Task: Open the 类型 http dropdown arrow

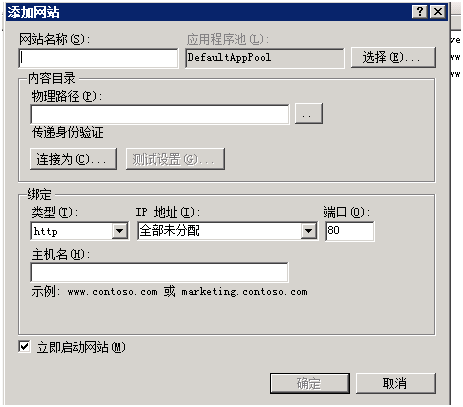Action: (x=120, y=231)
